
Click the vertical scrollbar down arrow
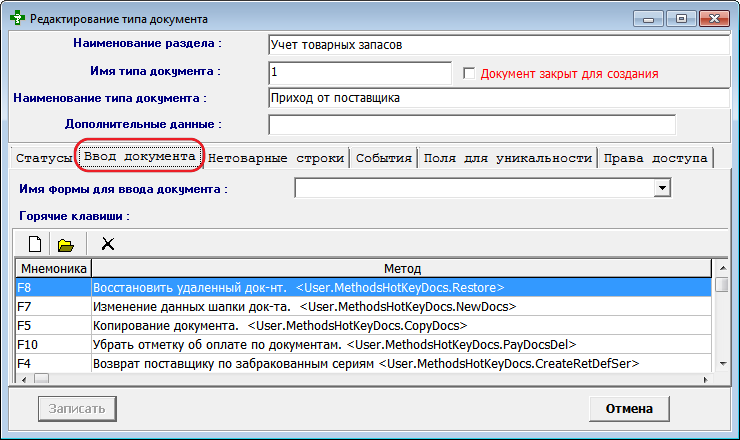click(x=723, y=364)
